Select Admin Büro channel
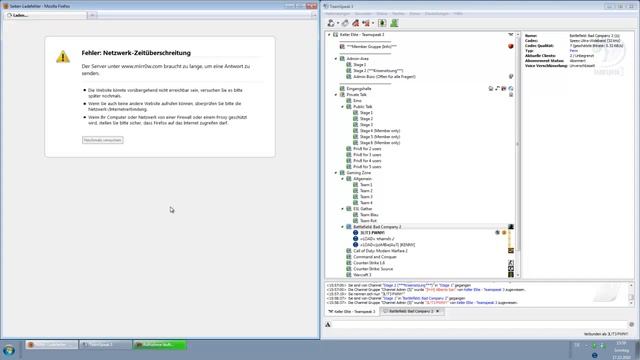Viewport: 640px width, 360px height. pyautogui.click(x=384, y=77)
